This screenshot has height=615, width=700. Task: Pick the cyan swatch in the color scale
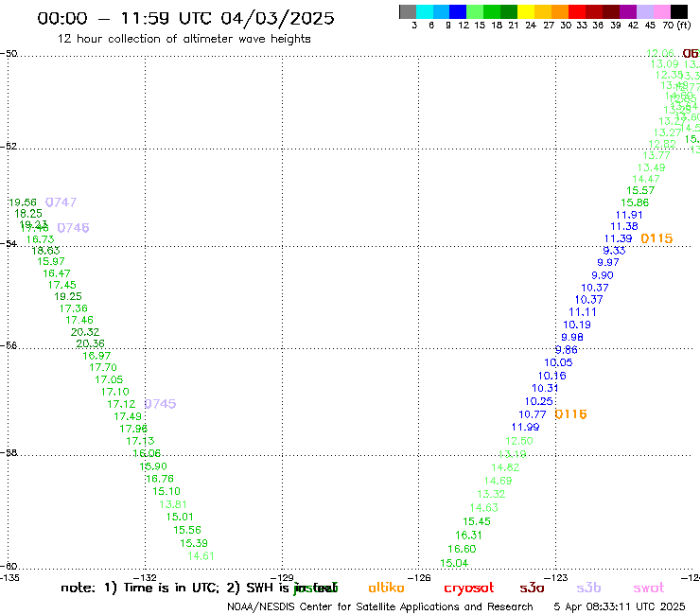coord(425,11)
